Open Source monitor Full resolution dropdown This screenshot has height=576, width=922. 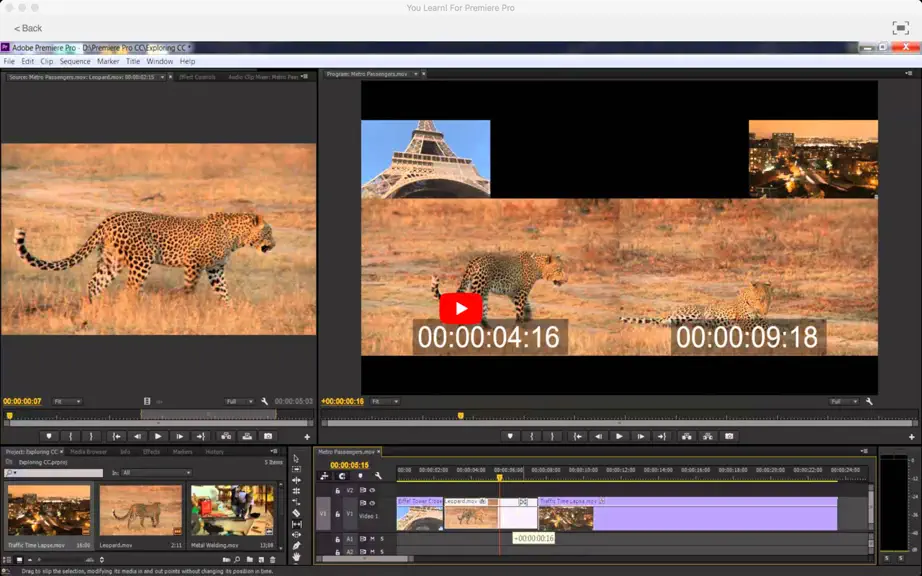pos(239,401)
